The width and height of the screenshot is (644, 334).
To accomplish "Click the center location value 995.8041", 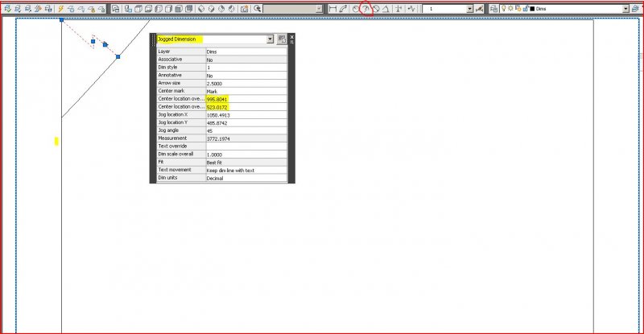I will click(x=246, y=99).
